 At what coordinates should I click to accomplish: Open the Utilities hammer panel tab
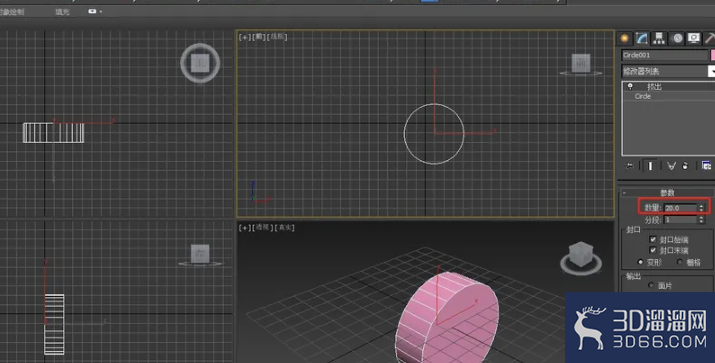pos(709,38)
